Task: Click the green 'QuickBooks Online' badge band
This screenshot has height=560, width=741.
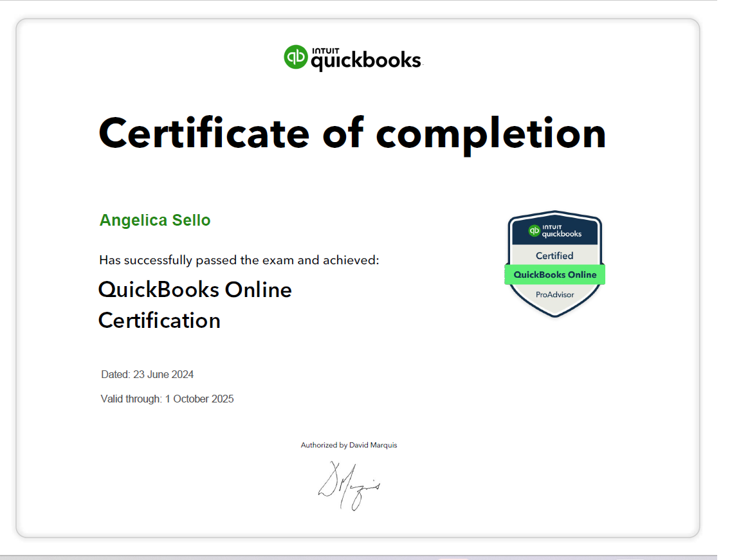Action: (x=555, y=275)
